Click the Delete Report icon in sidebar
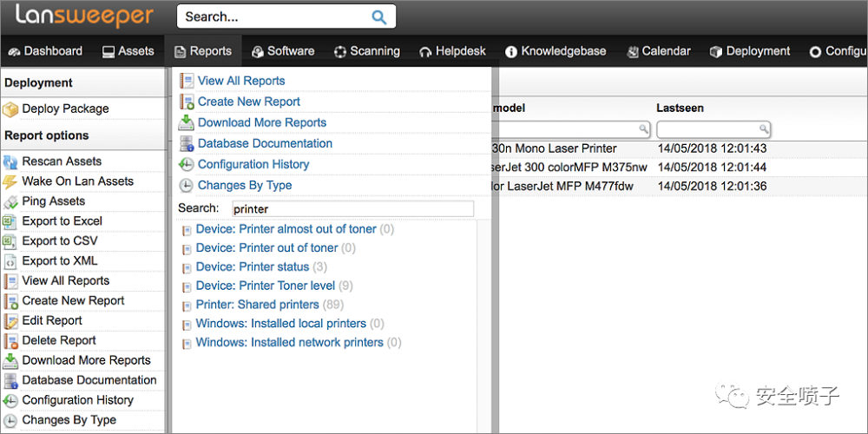The width and height of the screenshot is (868, 434). point(10,341)
